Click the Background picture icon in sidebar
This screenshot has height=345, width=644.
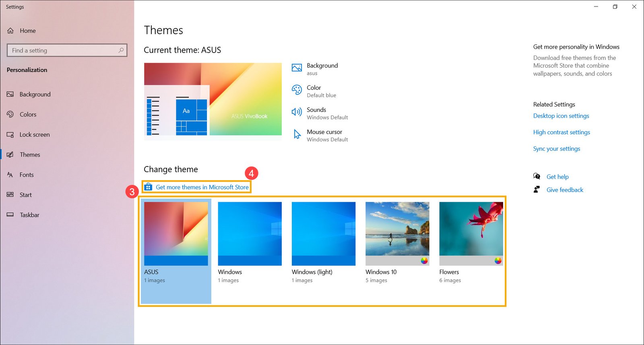[x=10, y=94]
